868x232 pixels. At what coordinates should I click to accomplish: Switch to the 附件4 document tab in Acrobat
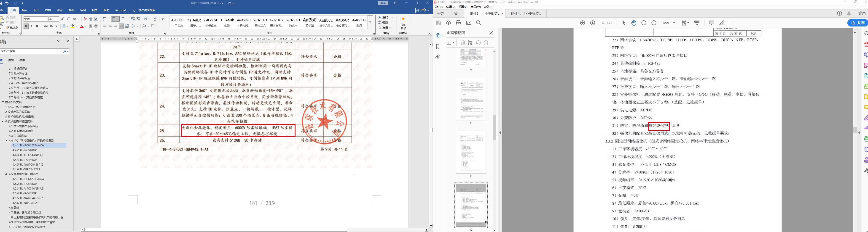pyautogui.click(x=526, y=13)
